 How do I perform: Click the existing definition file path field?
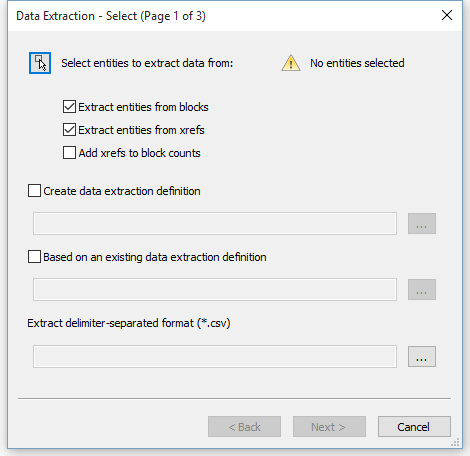[215, 289]
